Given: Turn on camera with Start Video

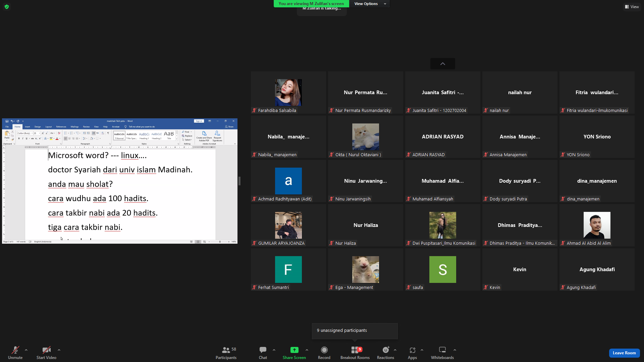Looking at the screenshot, I should pyautogui.click(x=46, y=353).
